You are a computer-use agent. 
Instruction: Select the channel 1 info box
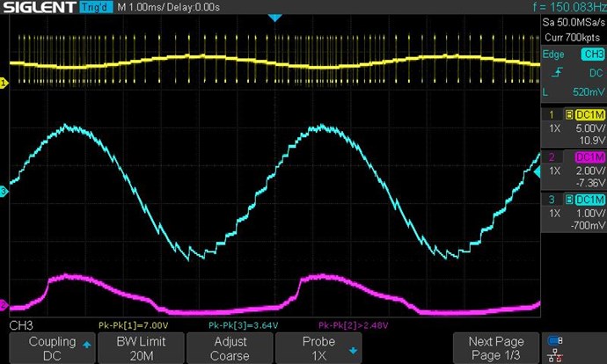coord(574,127)
